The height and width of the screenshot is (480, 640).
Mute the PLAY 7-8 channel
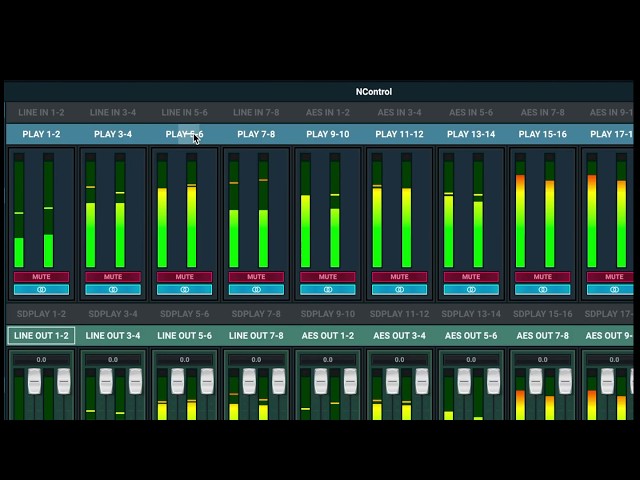click(256, 277)
